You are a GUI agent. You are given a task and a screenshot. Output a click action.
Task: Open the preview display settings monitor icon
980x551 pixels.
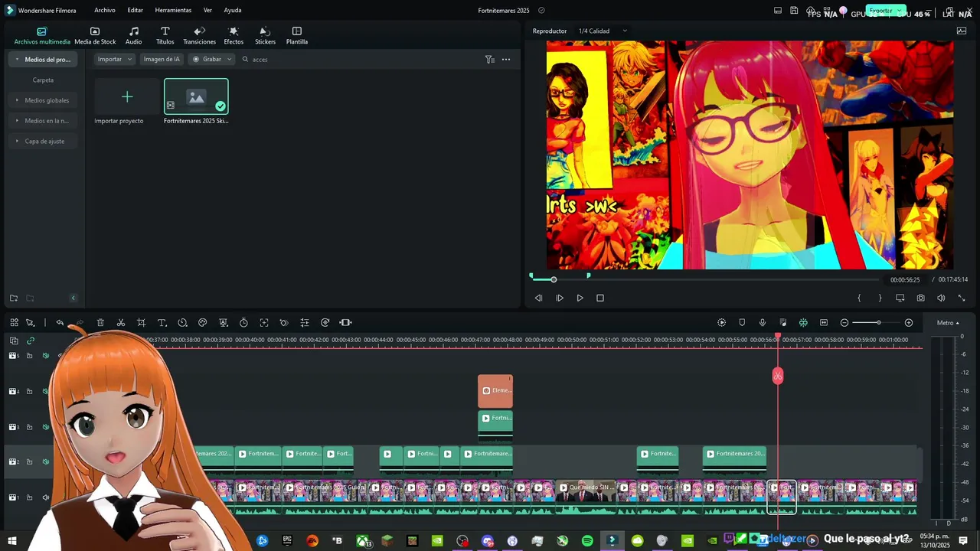[x=900, y=298]
